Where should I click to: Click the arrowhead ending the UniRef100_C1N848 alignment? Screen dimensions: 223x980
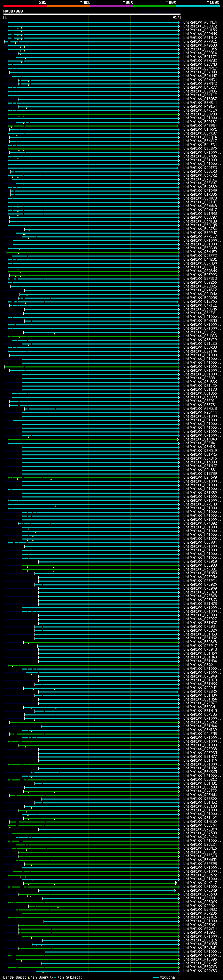pyautogui.click(x=178, y=439)
